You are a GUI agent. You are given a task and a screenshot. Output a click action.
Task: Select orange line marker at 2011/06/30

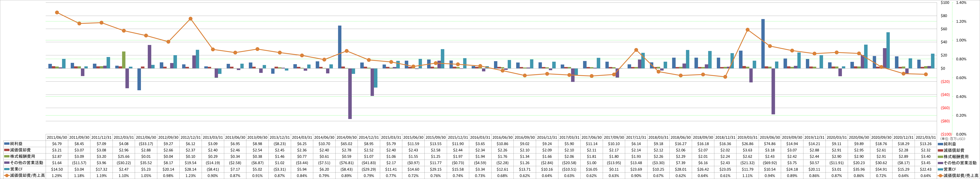click(x=57, y=13)
